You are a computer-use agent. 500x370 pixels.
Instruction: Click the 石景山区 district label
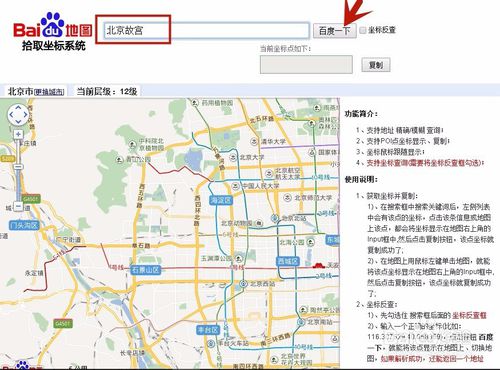click(x=146, y=270)
